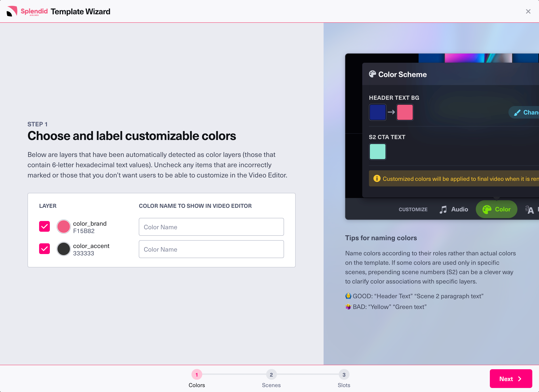Jump to step 3 Slots
The image size is (539, 392).
click(344, 375)
